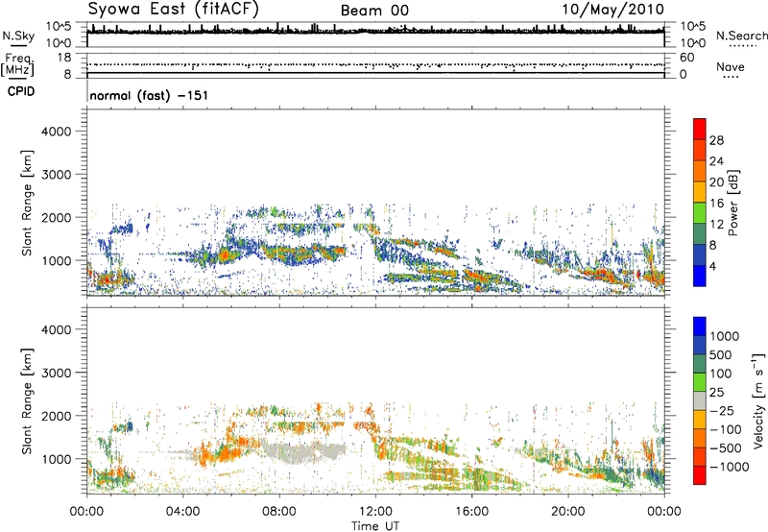Click the '20:00' time tick label
Image resolution: width=768 pixels, height=532 pixels.
coord(568,512)
